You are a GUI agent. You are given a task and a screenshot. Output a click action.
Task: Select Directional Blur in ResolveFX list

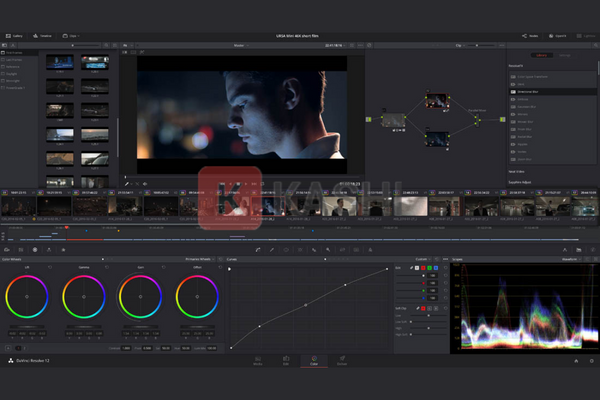tap(553, 92)
